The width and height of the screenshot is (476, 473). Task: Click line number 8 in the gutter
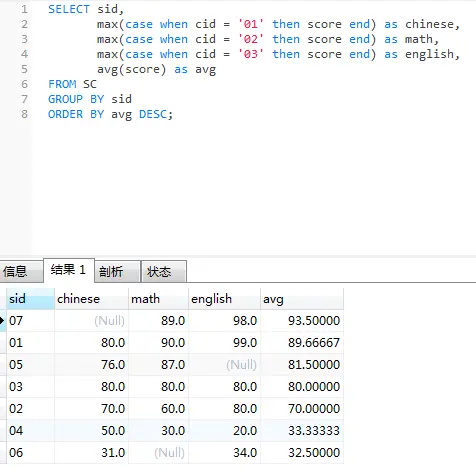24,114
